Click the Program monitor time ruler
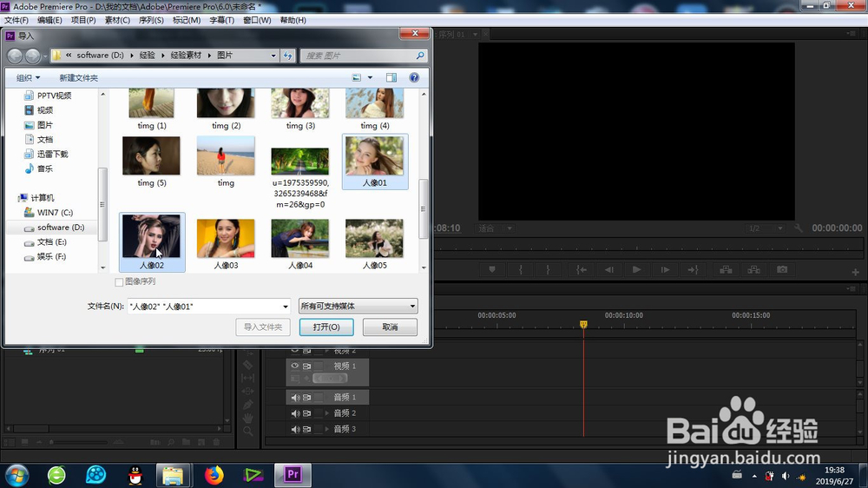 pyautogui.click(x=648, y=248)
